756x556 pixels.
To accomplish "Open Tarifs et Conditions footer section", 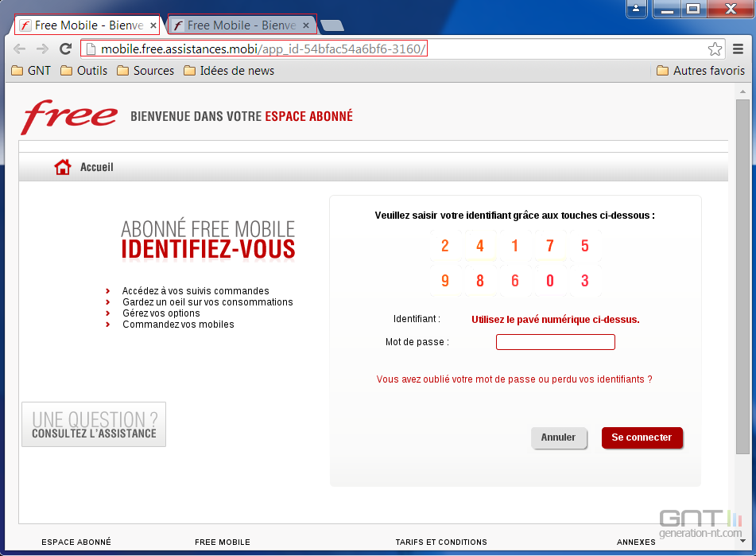I will 441,542.
